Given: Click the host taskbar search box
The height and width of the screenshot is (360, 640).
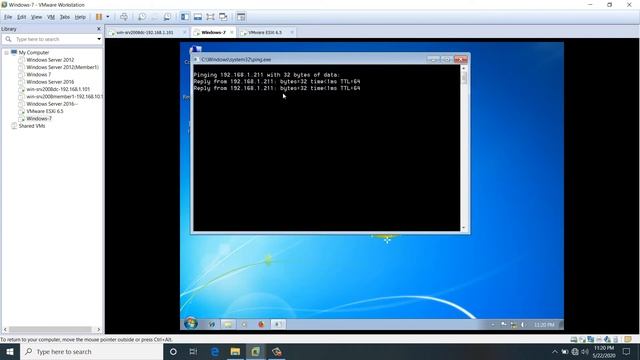Looking at the screenshot, I should (91, 351).
